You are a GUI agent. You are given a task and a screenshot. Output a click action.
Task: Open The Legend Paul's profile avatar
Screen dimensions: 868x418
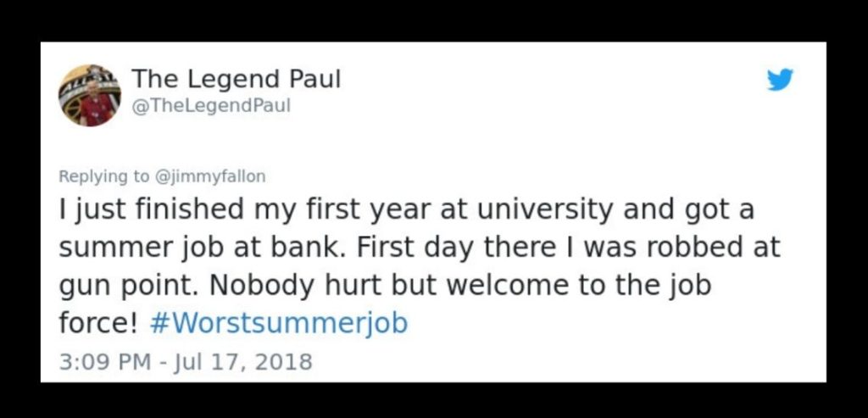pos(90,95)
